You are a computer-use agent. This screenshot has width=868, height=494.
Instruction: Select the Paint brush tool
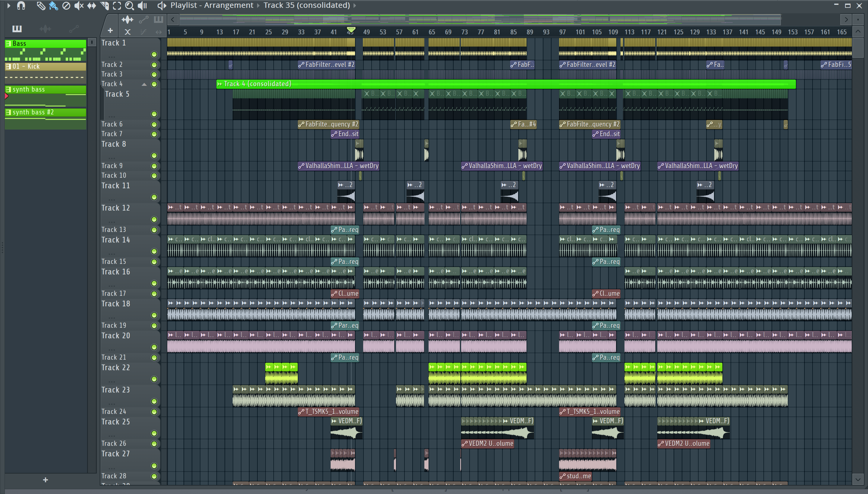coord(53,5)
